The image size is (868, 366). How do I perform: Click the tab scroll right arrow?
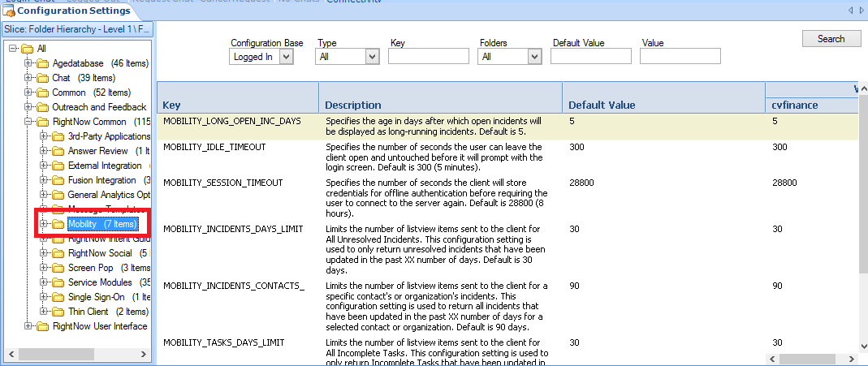coord(860,11)
